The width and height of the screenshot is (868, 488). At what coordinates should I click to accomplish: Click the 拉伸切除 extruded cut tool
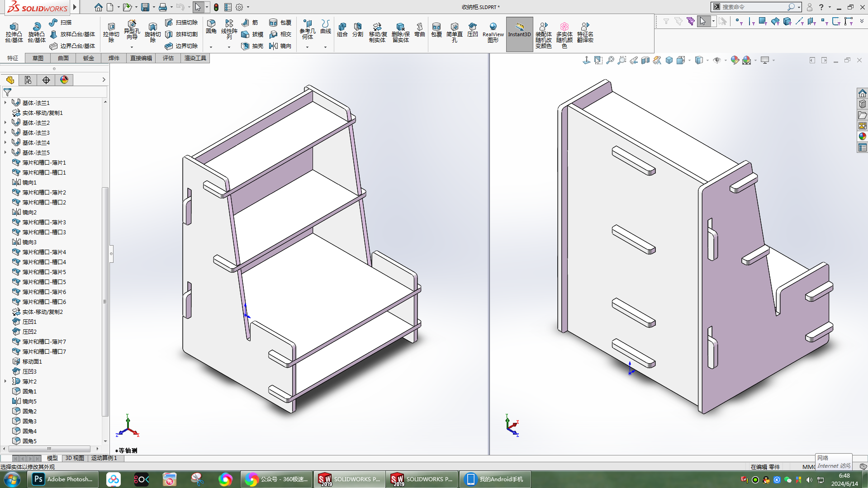pyautogui.click(x=111, y=32)
